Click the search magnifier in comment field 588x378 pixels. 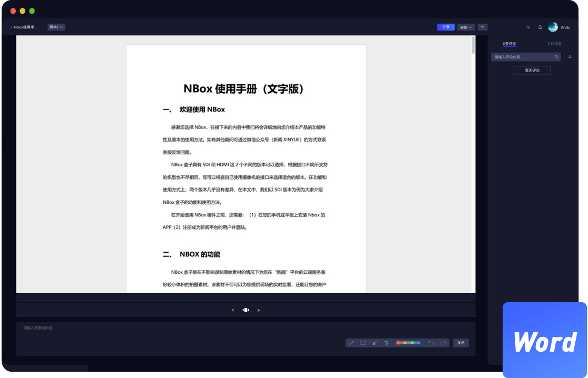(x=556, y=57)
